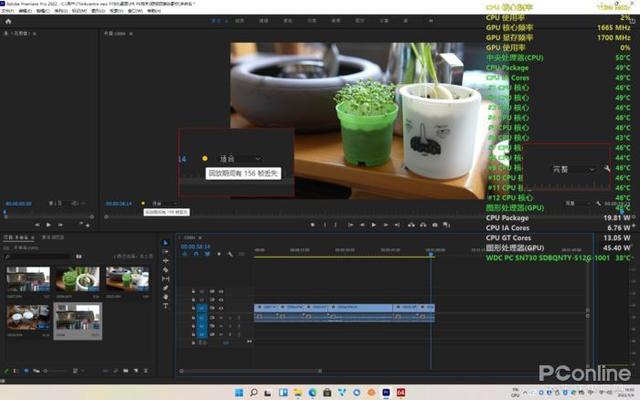Click Mark Out button in Program monitor

coord(336,225)
